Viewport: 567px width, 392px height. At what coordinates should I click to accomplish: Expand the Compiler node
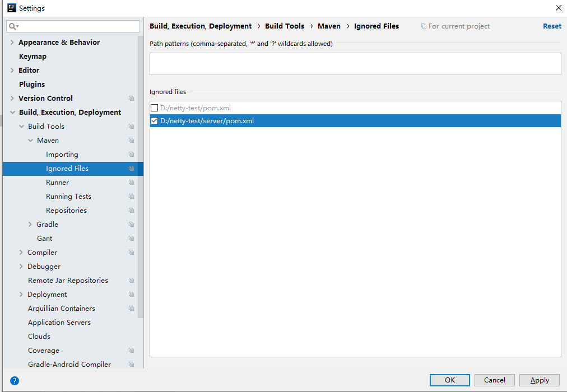pos(21,253)
